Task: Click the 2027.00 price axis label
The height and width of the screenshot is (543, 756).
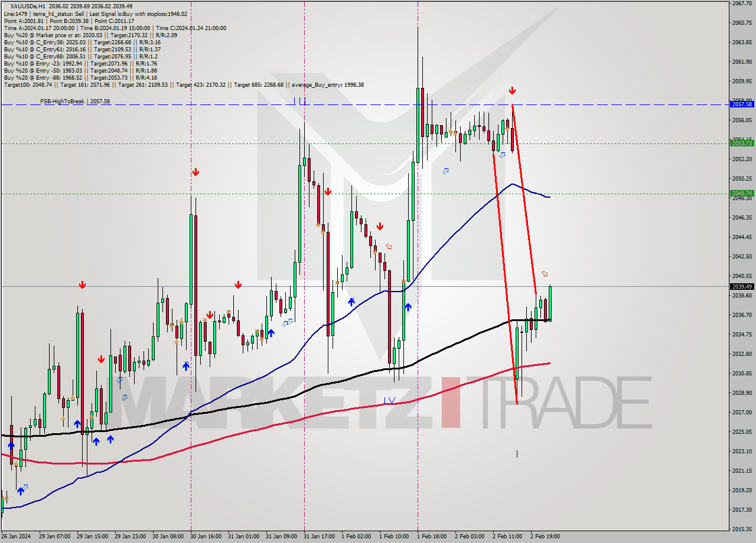Action: click(742, 412)
